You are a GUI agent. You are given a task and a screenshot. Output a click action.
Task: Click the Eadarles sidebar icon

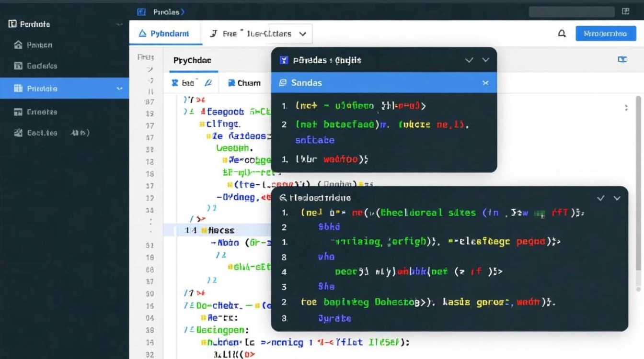[18, 66]
